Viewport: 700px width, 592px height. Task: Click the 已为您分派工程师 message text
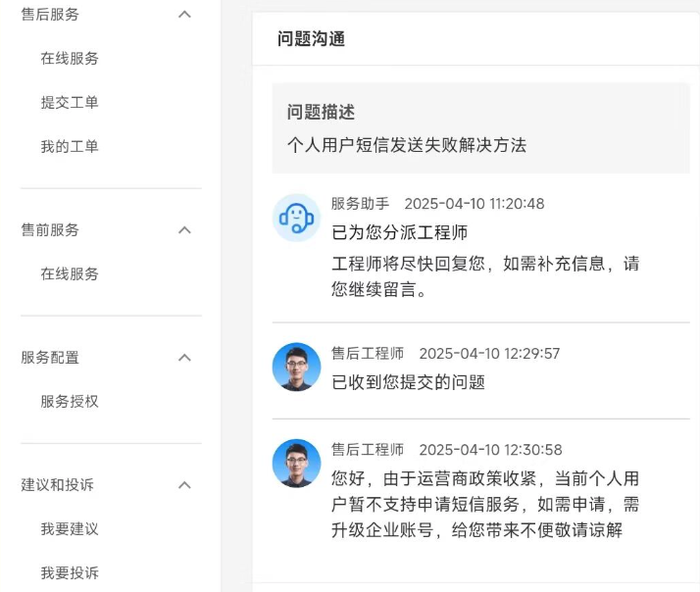click(399, 233)
